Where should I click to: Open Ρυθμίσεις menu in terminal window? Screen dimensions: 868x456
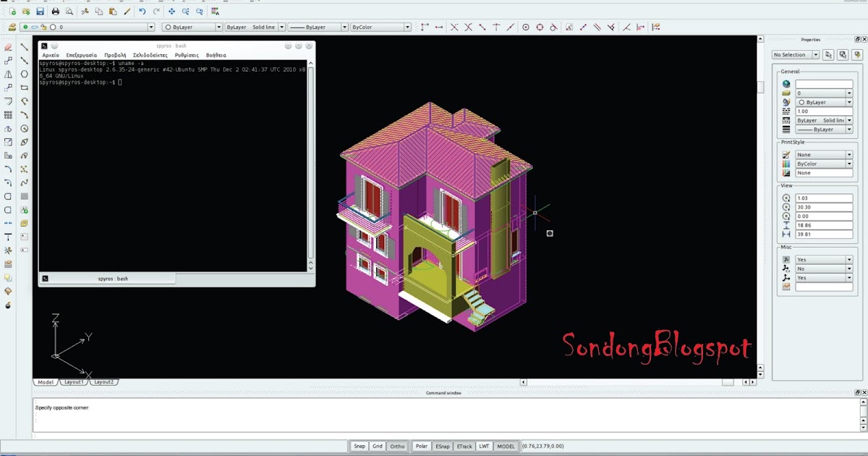pyautogui.click(x=187, y=55)
